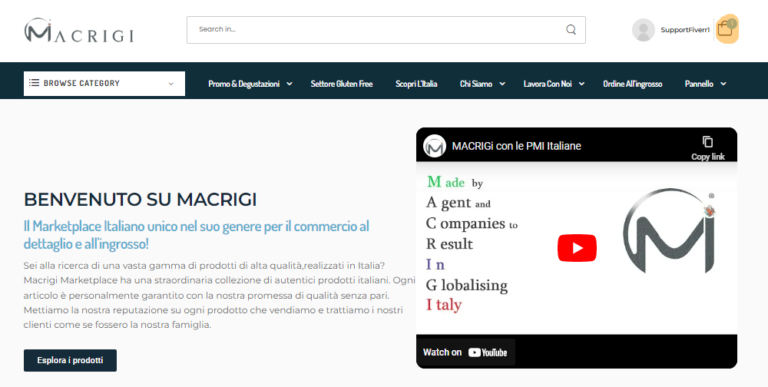Expand the Lavora Con Noi chevron
768x387 pixels.
(x=581, y=84)
